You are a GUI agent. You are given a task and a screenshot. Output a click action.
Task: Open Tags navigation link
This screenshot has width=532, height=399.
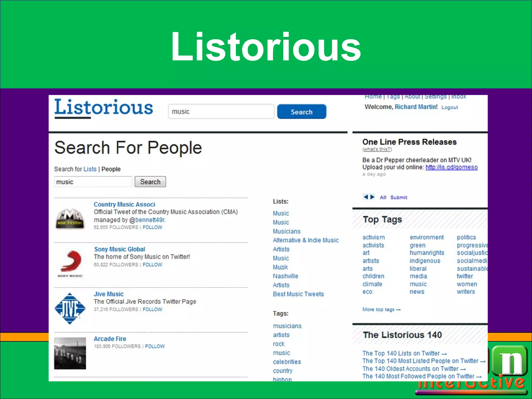[393, 97]
